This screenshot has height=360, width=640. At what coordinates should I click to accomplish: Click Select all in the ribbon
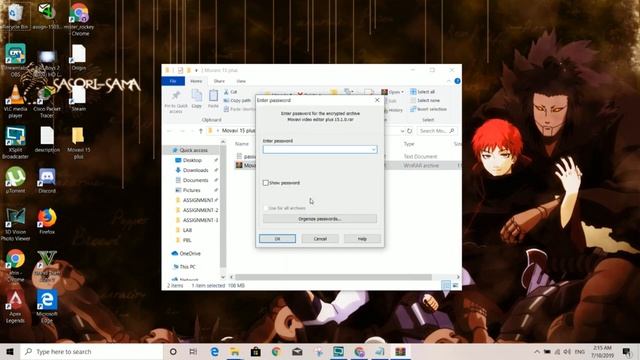422,92
